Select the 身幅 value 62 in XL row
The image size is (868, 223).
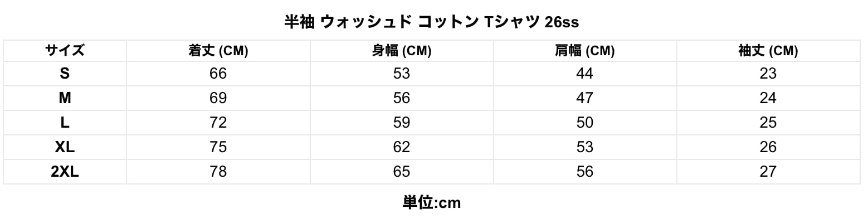(x=402, y=147)
